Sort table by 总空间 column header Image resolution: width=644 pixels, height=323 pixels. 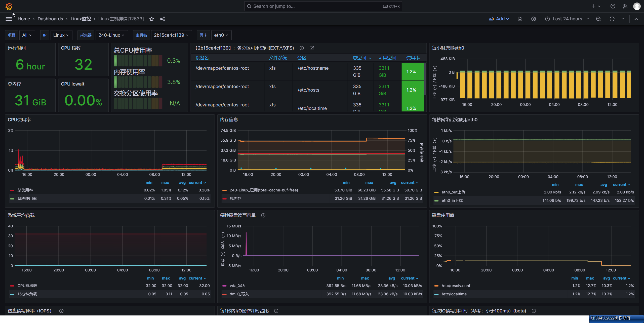359,58
